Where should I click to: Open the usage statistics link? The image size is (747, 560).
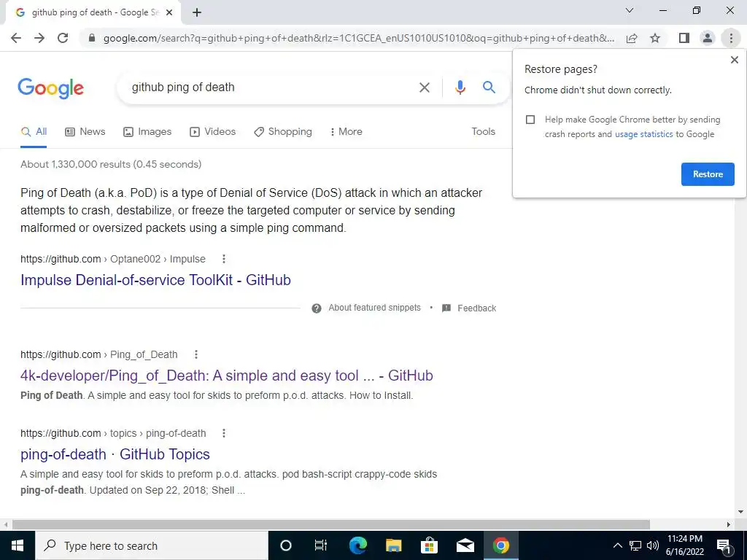pos(643,134)
